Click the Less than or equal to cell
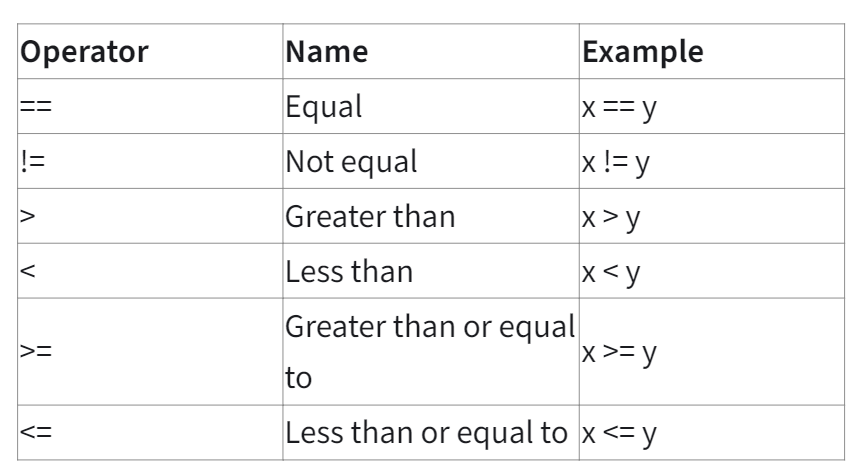 (428, 433)
